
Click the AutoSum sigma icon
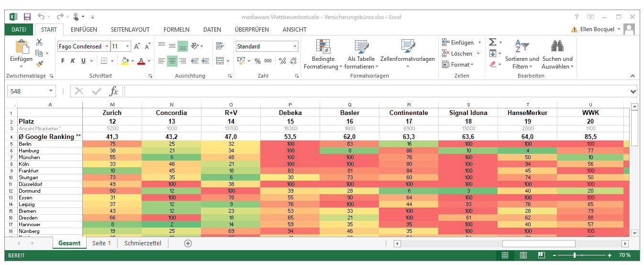(x=493, y=43)
